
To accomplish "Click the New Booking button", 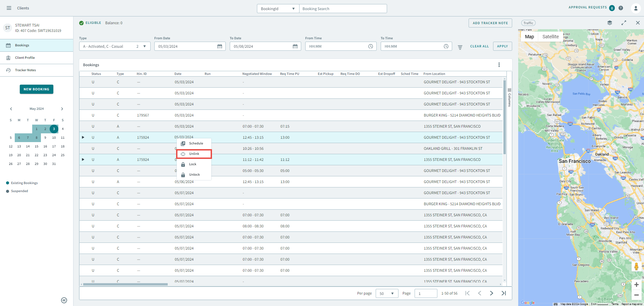I will click(37, 89).
